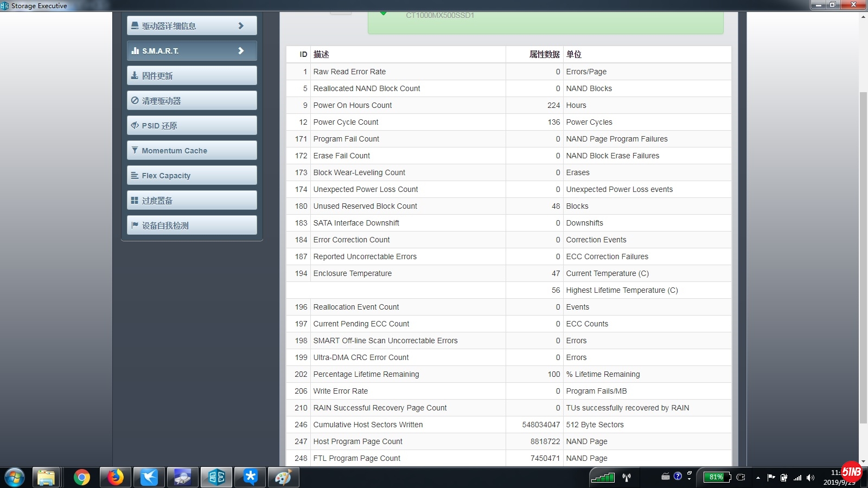This screenshot has width=868, height=488.
Task: Click the PSID 还原 eye icon
Action: click(x=135, y=126)
